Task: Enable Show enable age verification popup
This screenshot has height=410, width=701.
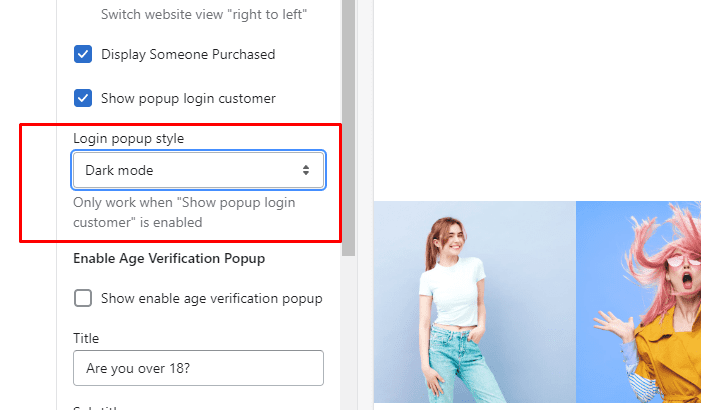Action: [83, 298]
